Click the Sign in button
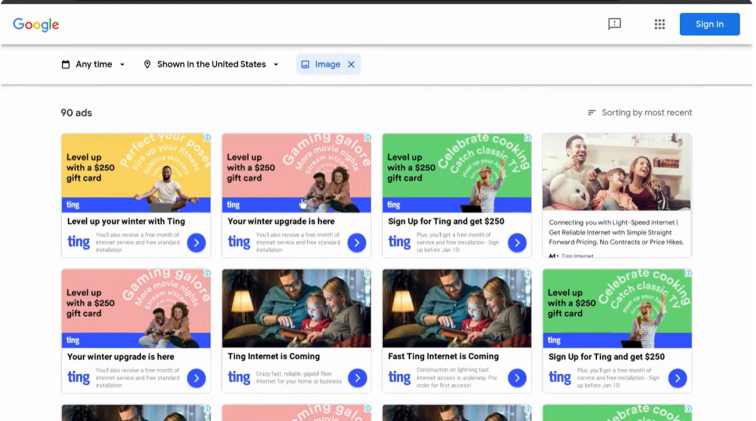756x421 pixels. 709,24
